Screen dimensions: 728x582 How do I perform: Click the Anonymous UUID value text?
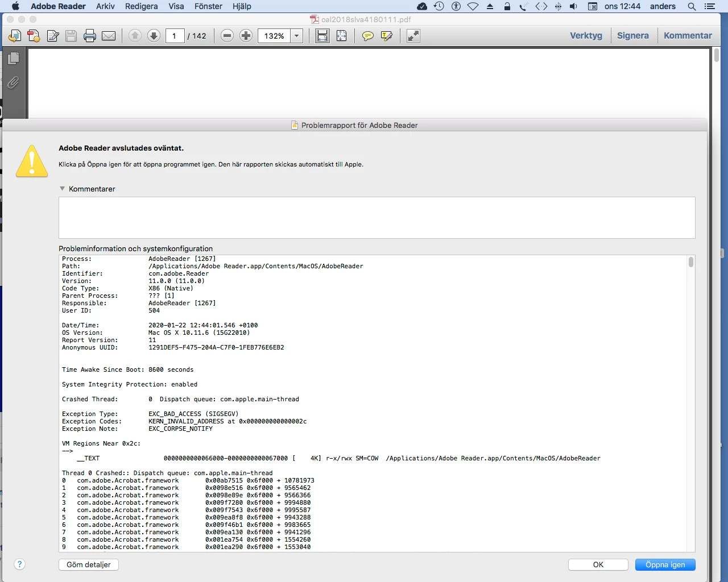point(216,347)
